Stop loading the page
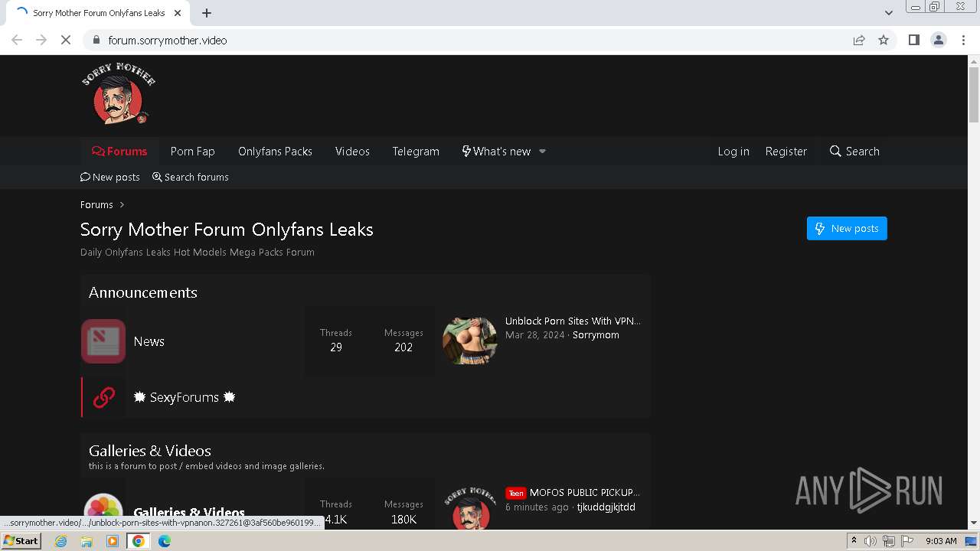This screenshot has height=551, width=980. (x=66, y=40)
